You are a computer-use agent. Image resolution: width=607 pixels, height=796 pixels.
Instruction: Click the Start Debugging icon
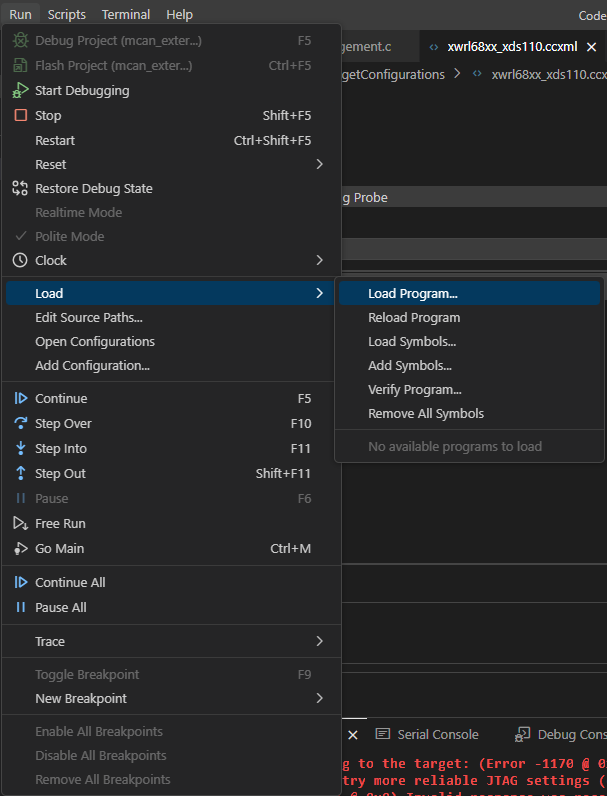point(20,90)
